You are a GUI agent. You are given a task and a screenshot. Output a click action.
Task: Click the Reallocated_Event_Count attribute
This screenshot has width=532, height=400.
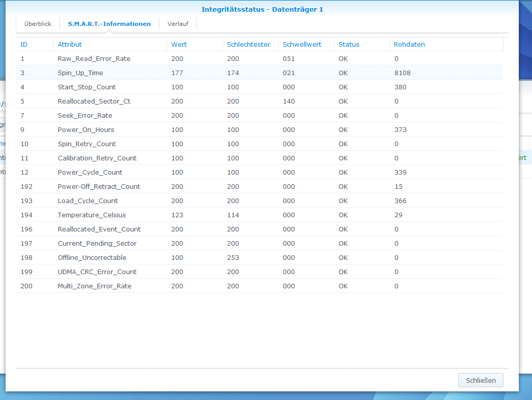click(x=99, y=229)
